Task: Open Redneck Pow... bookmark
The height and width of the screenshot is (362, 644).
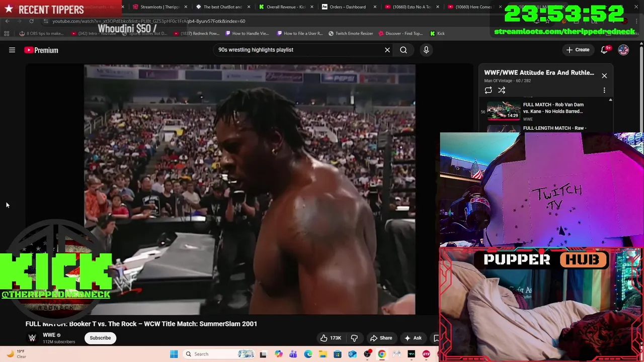Action: [x=197, y=34]
